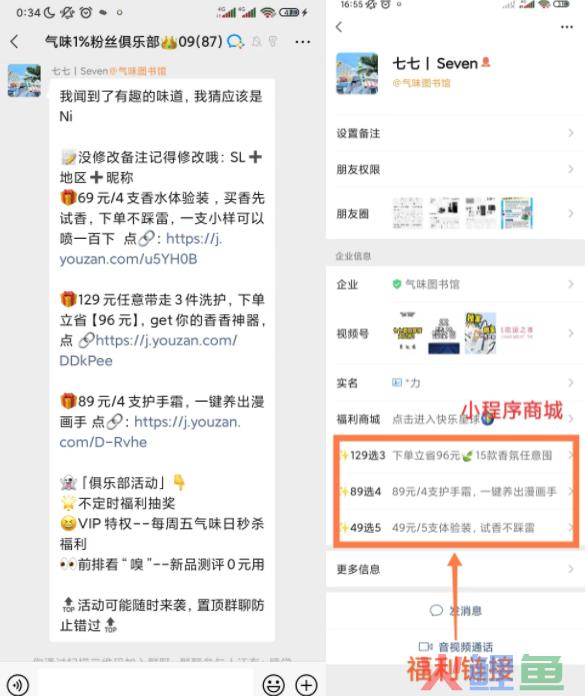This screenshot has height=696, width=588.
Task: Open the 49选5 sample pack row
Action: tap(456, 527)
